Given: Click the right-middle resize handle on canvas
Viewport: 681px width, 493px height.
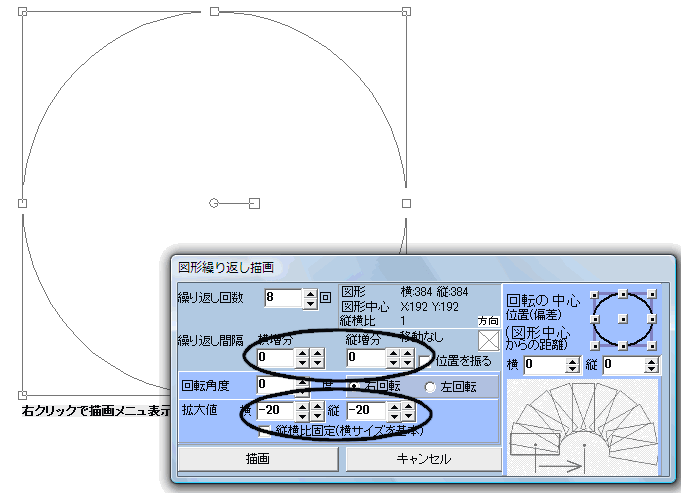Looking at the screenshot, I should pyautogui.click(x=406, y=203).
